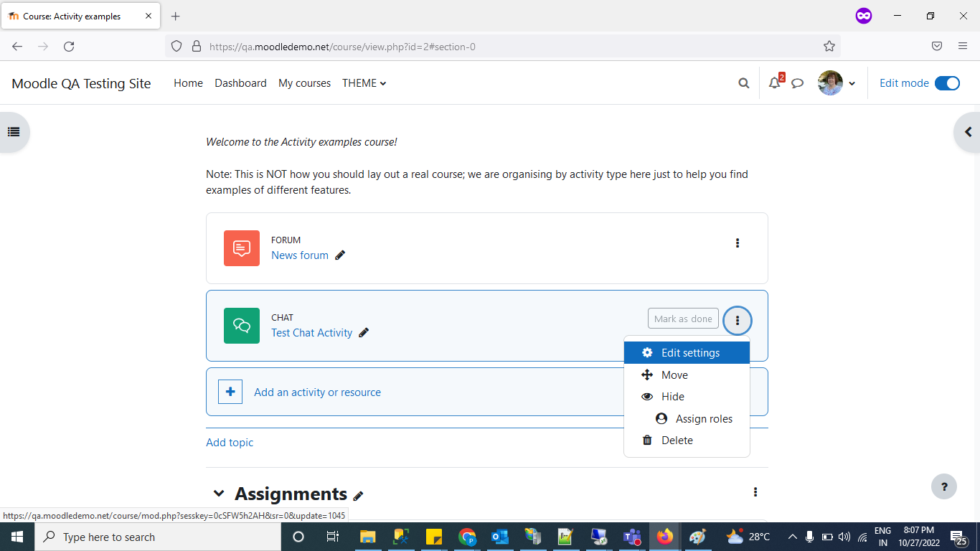Click the green Chat activity icon
The width and height of the screenshot is (980, 551).
pyautogui.click(x=242, y=326)
